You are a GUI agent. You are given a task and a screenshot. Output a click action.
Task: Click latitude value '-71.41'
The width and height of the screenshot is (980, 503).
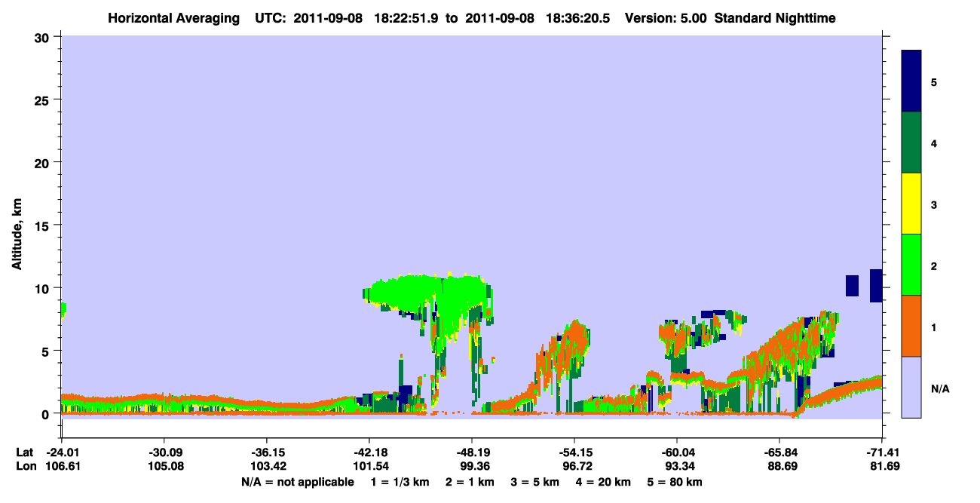(882, 452)
